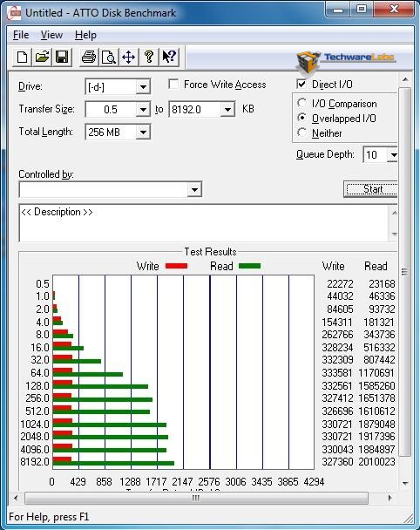This screenshot has width=420, height=530.
Task: Click the horizontal scrollbar thumb
Action: point(196,498)
